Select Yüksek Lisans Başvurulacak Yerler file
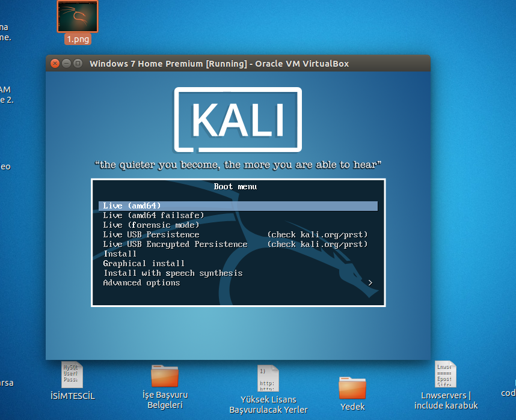This screenshot has height=420, width=516. point(268,377)
